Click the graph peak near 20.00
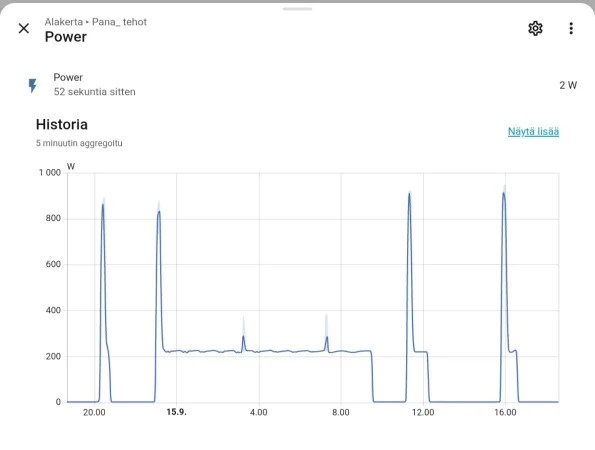The width and height of the screenshot is (595, 450). 103,206
